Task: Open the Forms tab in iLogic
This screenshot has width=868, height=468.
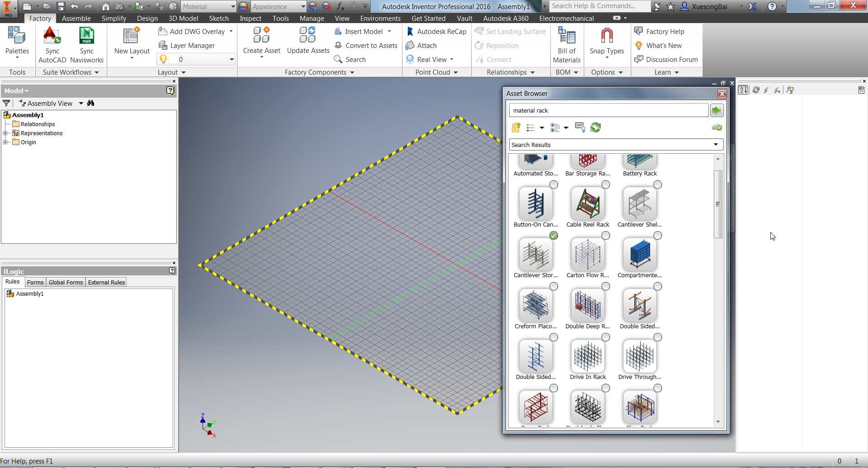Action: tap(35, 282)
